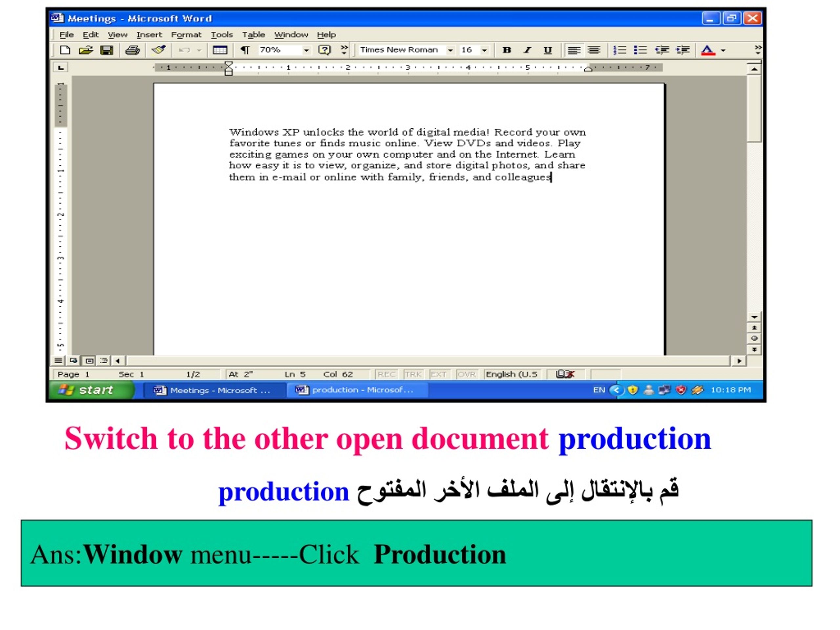Screen dimensions: 840x630
Task: Click the Open folder icon
Action: point(86,50)
